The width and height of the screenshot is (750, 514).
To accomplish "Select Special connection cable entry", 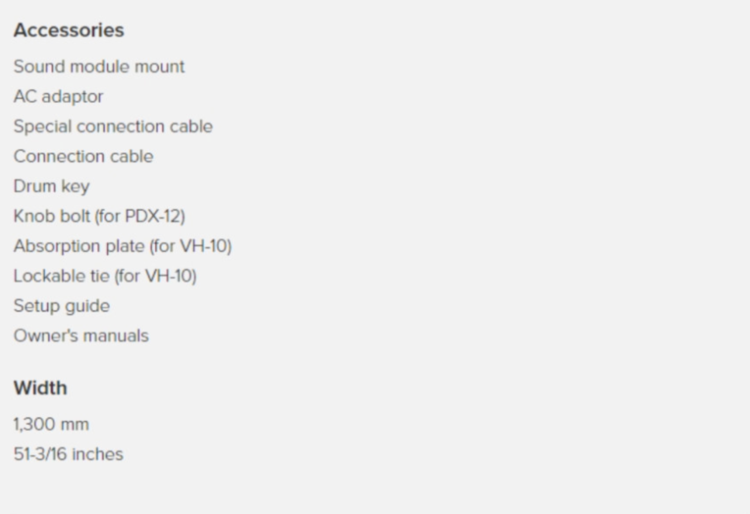I will point(113,127).
